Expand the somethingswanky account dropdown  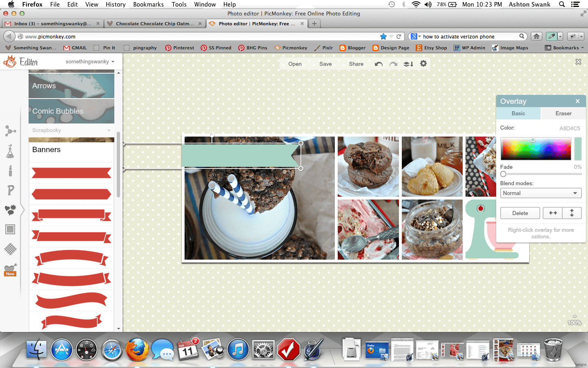[90, 62]
